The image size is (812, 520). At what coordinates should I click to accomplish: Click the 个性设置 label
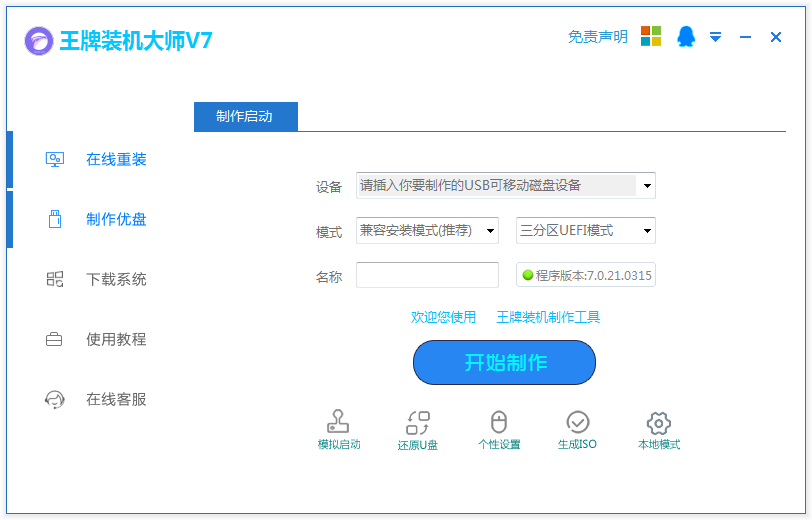click(499, 444)
